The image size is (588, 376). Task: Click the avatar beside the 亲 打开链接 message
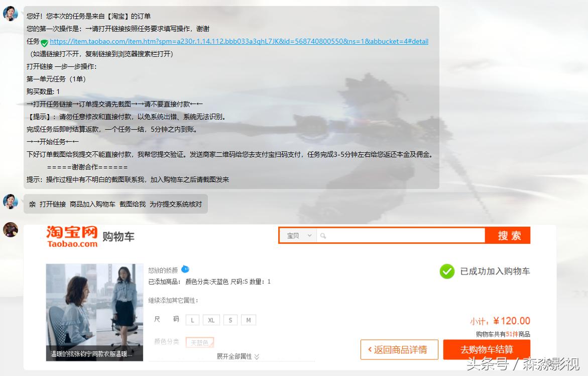[x=11, y=201]
